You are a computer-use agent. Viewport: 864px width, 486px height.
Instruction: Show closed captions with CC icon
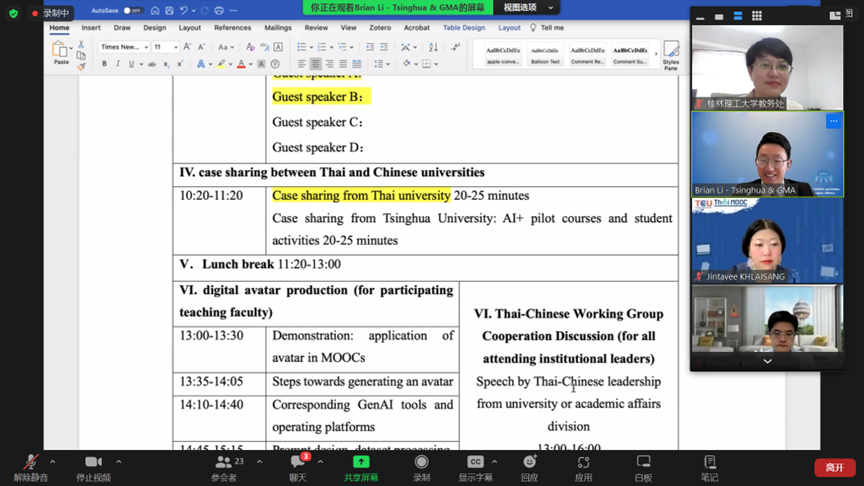point(475,462)
